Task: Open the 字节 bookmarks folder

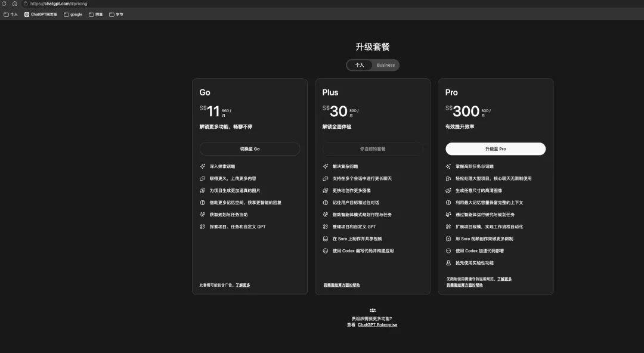Action: click(x=116, y=14)
